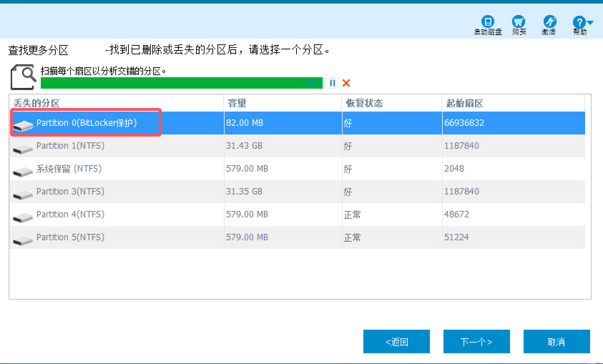603x364 pixels.
Task: Pause the partition scan
Action: point(333,83)
